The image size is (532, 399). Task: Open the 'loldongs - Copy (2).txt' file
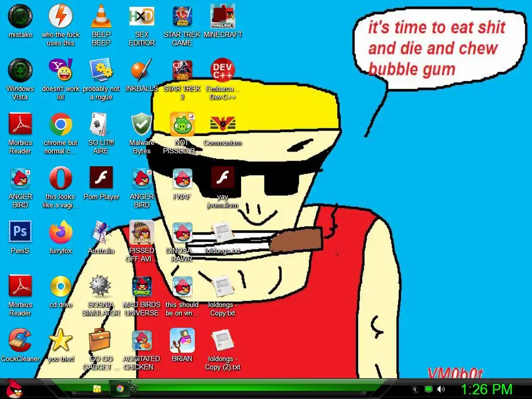point(222,341)
